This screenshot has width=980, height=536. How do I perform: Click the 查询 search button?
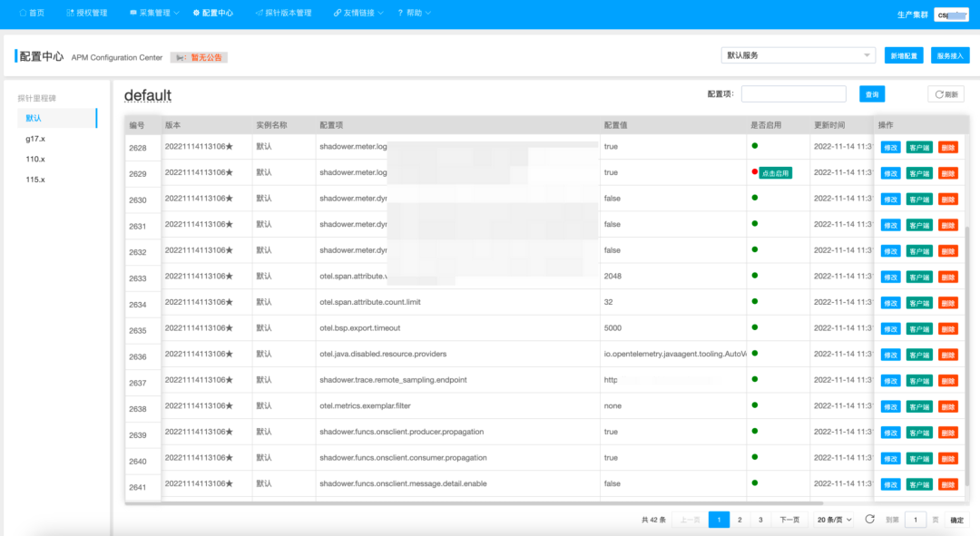[x=872, y=94]
